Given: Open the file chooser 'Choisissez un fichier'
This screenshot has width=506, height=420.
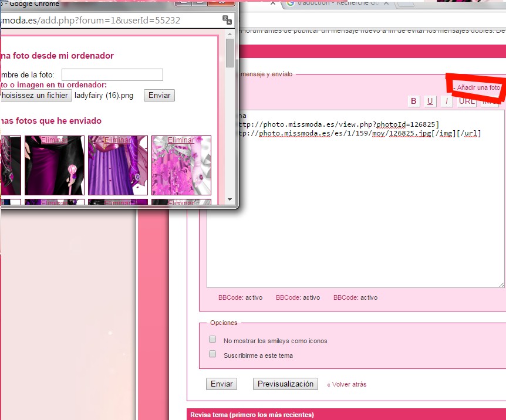Looking at the screenshot, I should pos(35,95).
